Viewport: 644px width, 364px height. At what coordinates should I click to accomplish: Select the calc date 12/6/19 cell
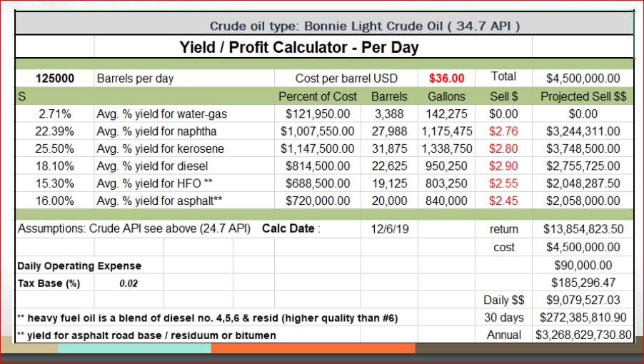click(391, 230)
